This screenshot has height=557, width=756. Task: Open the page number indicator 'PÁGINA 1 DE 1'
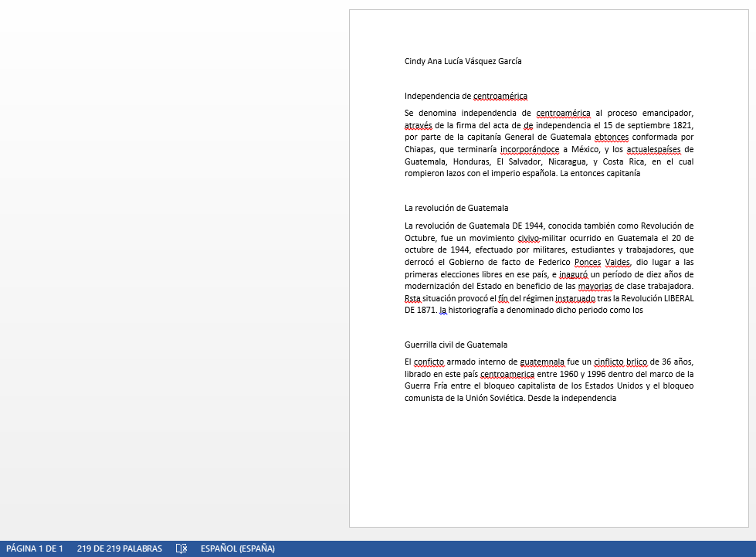[x=35, y=549]
